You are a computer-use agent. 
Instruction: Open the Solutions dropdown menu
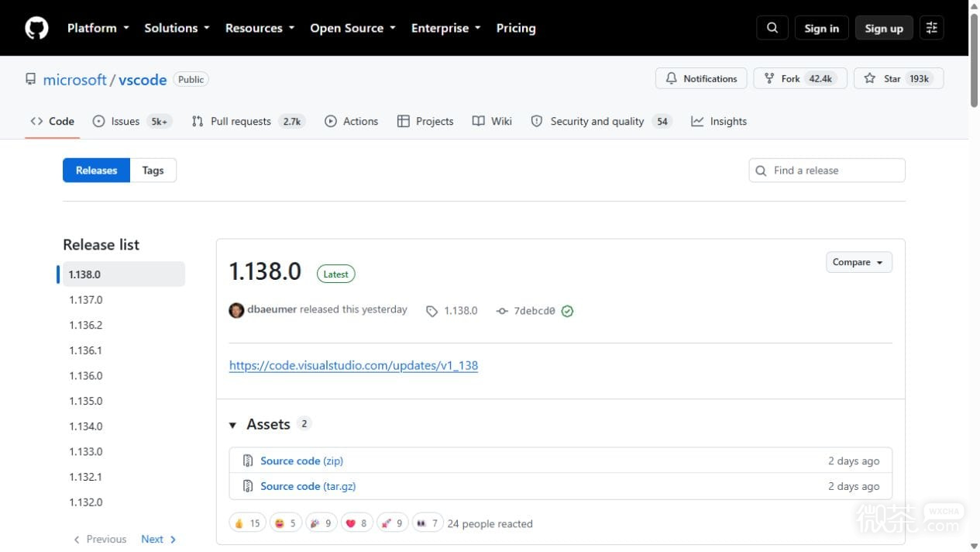coord(177,28)
